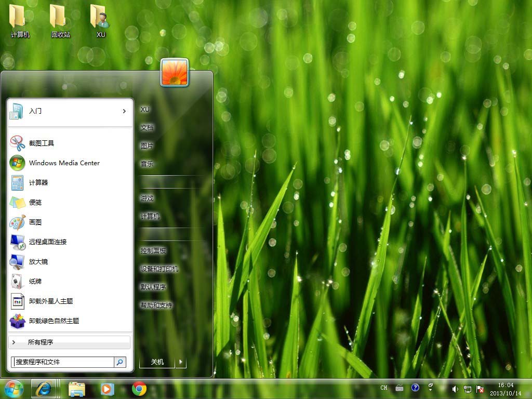Launch Paint (画图)
The width and height of the screenshot is (532, 399).
tap(35, 222)
